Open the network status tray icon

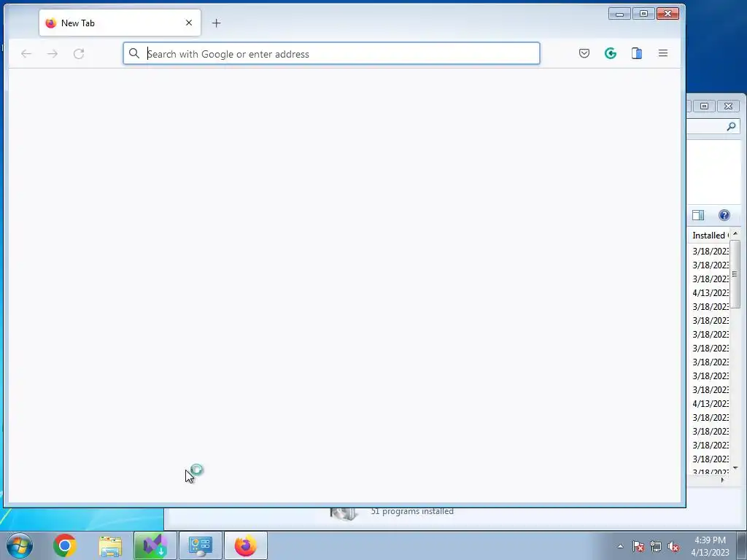click(x=656, y=546)
